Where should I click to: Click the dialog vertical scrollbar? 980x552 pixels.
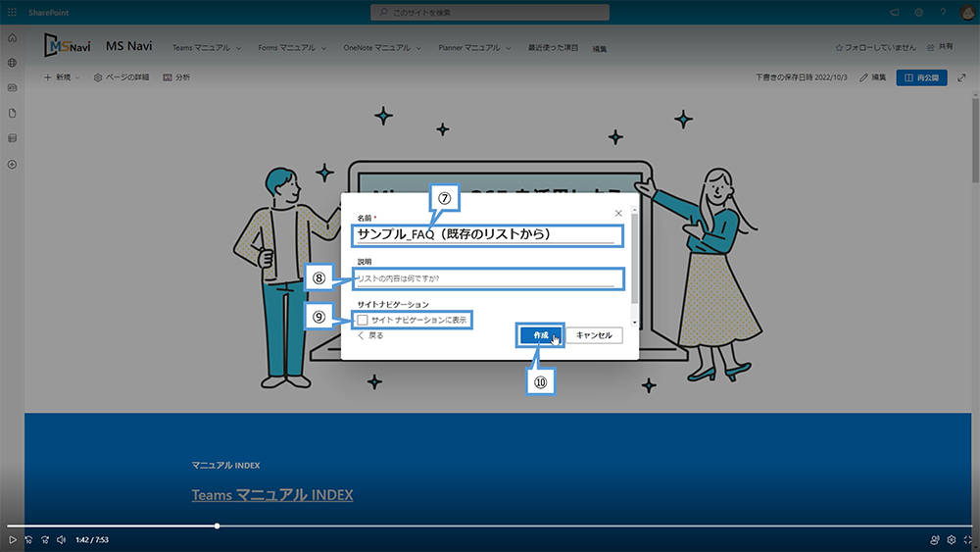click(x=634, y=260)
